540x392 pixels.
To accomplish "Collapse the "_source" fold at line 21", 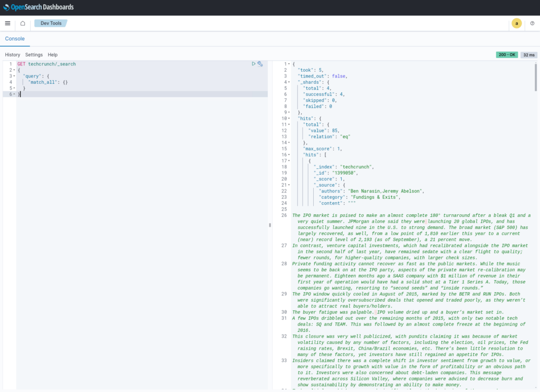I will pos(289,185).
